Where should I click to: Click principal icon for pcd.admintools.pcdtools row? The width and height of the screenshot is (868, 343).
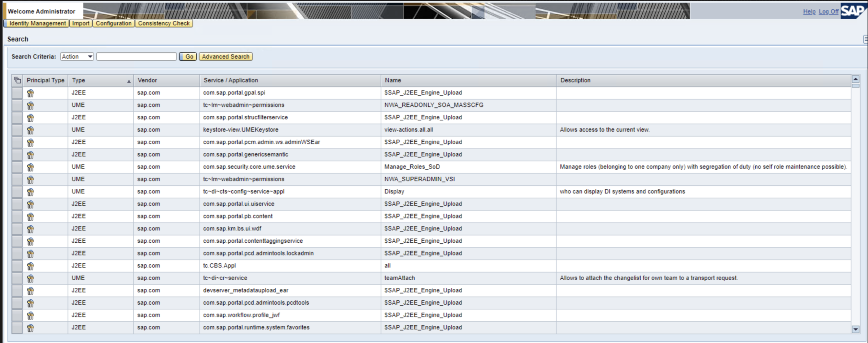pyautogui.click(x=31, y=303)
